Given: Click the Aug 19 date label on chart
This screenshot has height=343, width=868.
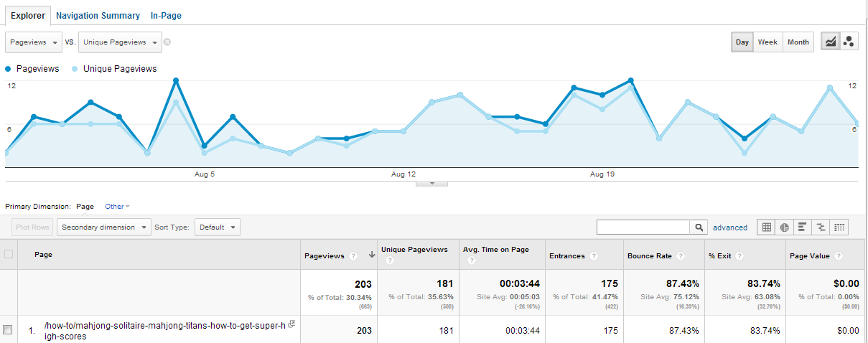Looking at the screenshot, I should (x=602, y=174).
